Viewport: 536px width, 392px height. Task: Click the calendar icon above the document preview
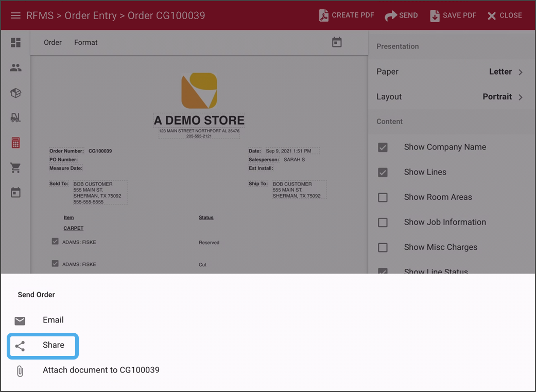tap(337, 42)
